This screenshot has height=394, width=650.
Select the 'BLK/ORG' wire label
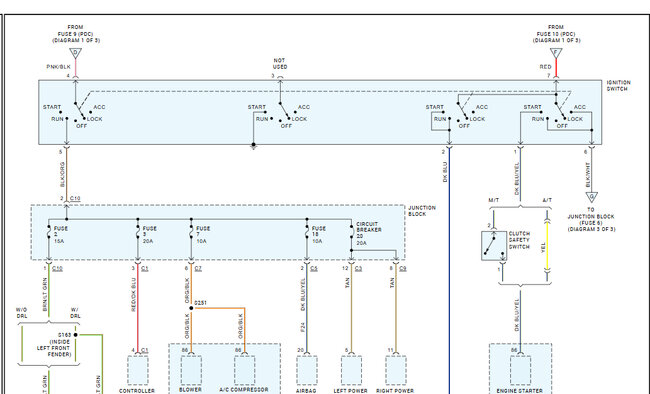tap(62, 174)
